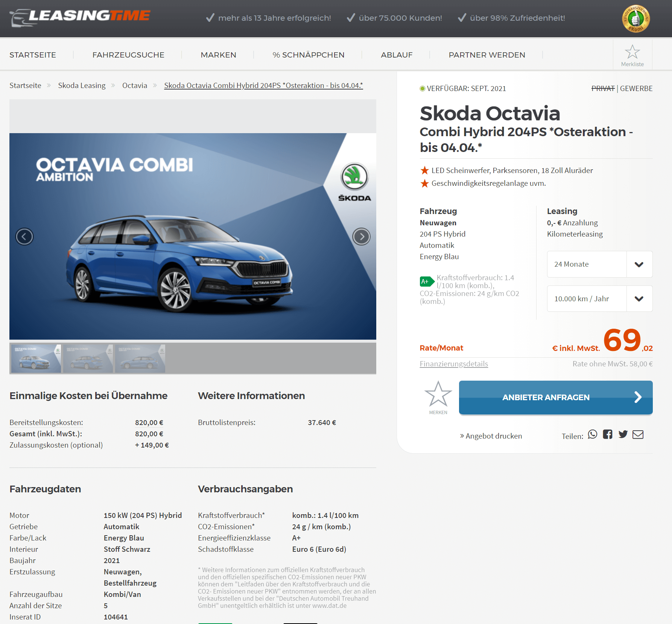
Task: Share offer by email envelope icon
Action: click(x=638, y=434)
